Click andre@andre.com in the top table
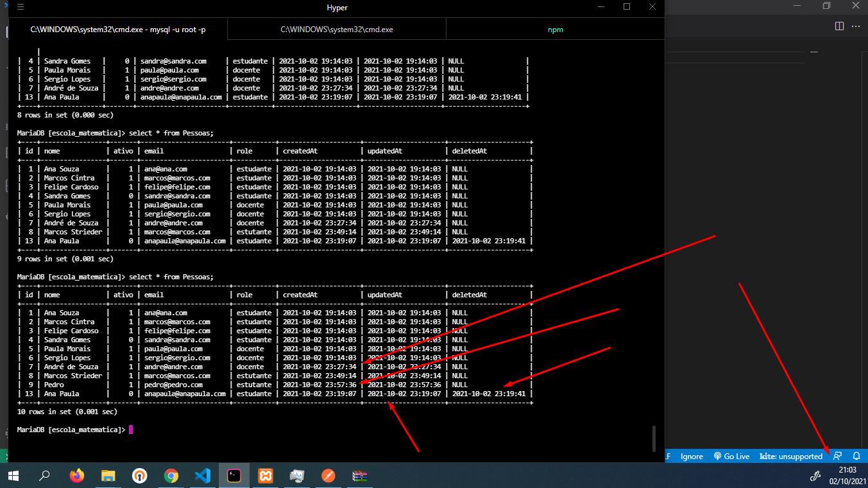Screen dimensions: 868x488 click(x=169, y=88)
